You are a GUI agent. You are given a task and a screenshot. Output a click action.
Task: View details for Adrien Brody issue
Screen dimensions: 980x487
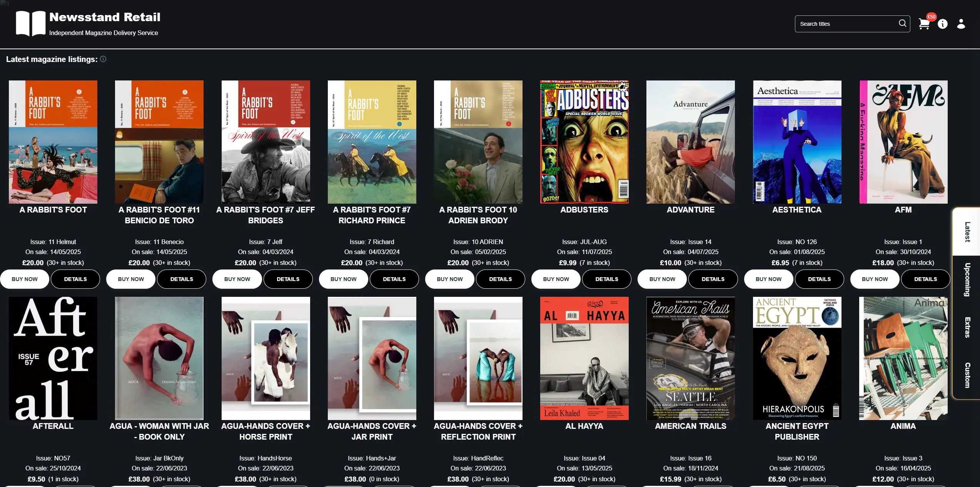coord(500,279)
